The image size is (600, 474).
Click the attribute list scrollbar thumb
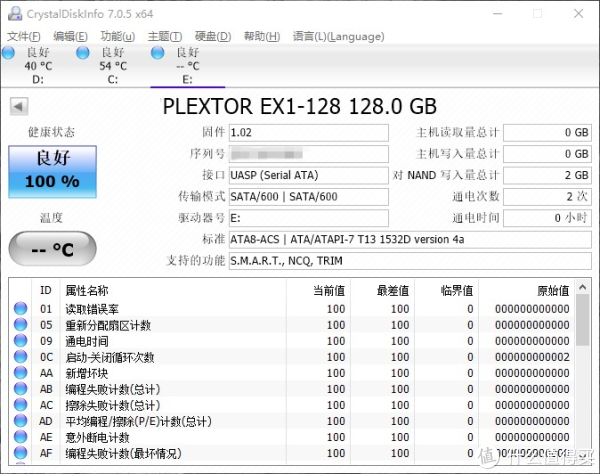coord(583,320)
